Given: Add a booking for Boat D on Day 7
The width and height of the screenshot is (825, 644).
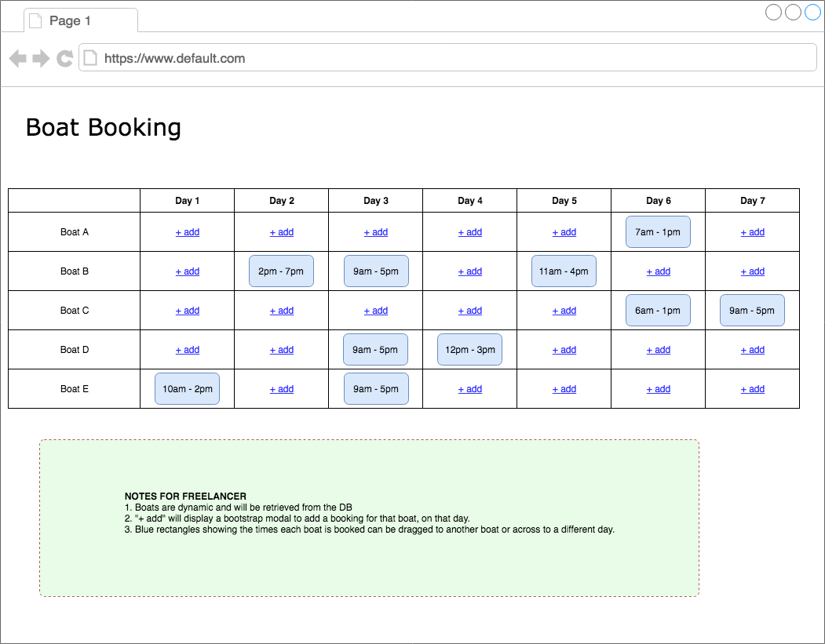Looking at the screenshot, I should (x=752, y=350).
